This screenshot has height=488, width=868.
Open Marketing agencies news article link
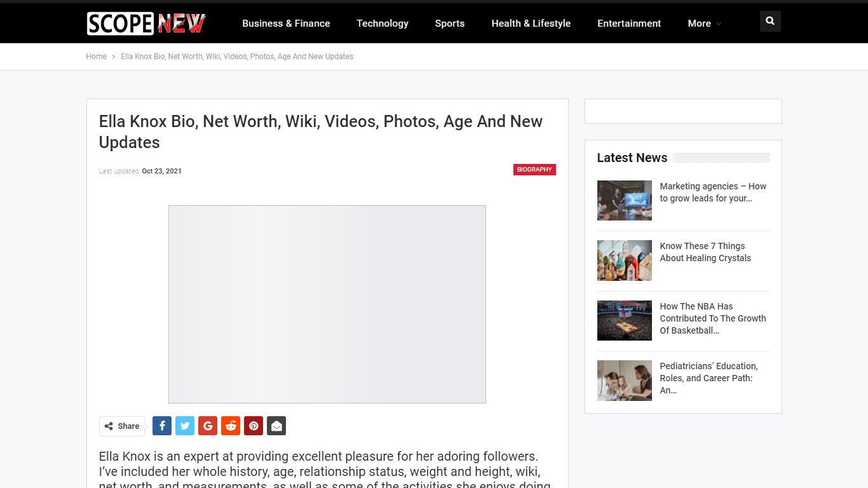[713, 193]
